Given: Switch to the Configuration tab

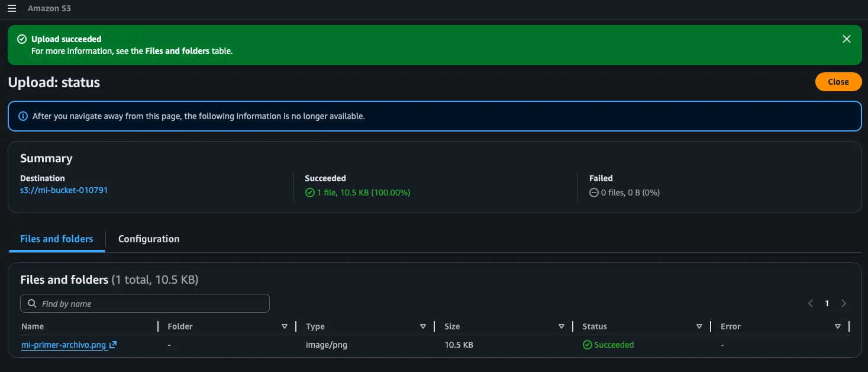Looking at the screenshot, I should point(149,239).
